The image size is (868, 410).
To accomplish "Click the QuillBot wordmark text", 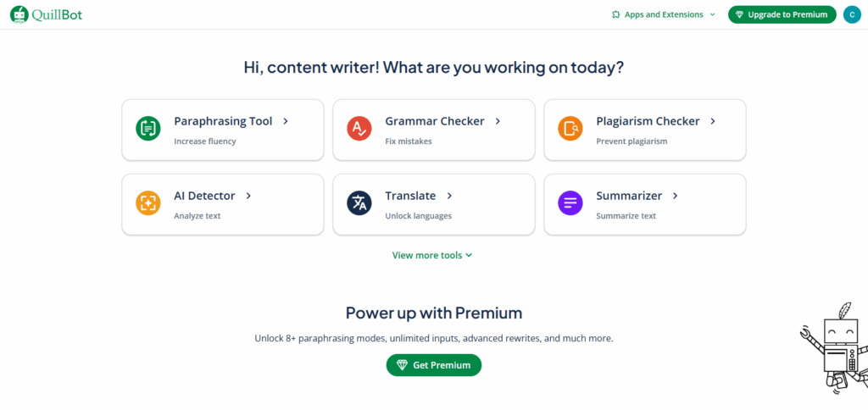I will pyautogui.click(x=58, y=14).
